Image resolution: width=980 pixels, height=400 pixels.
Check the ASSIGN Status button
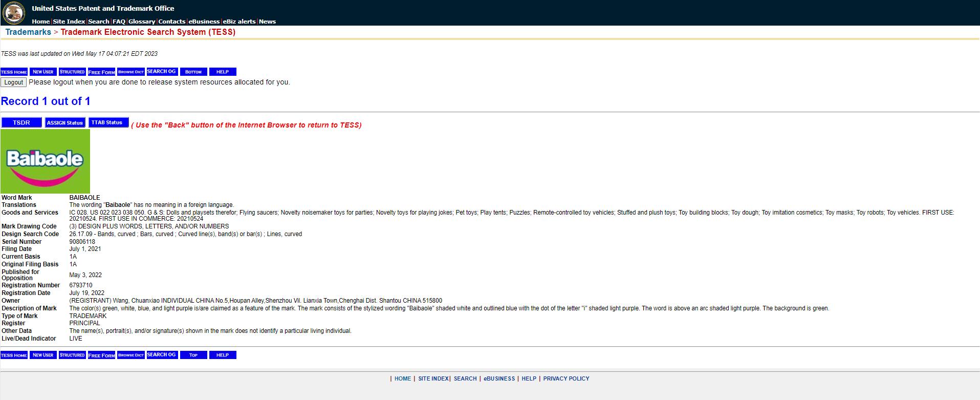click(65, 123)
